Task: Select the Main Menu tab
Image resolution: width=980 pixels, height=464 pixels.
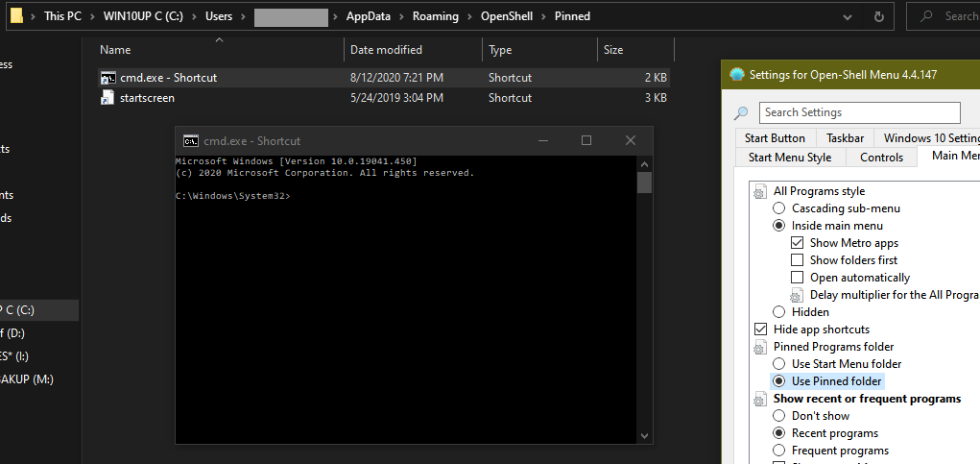Action: (x=948, y=156)
